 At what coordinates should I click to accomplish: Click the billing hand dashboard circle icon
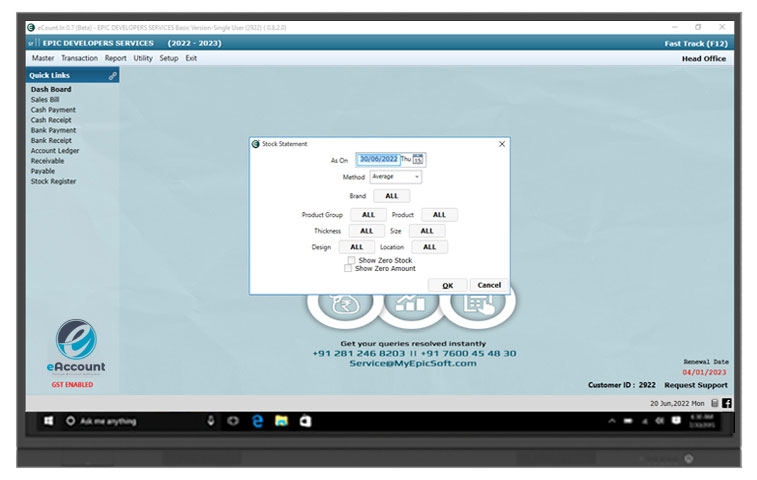tap(478, 304)
